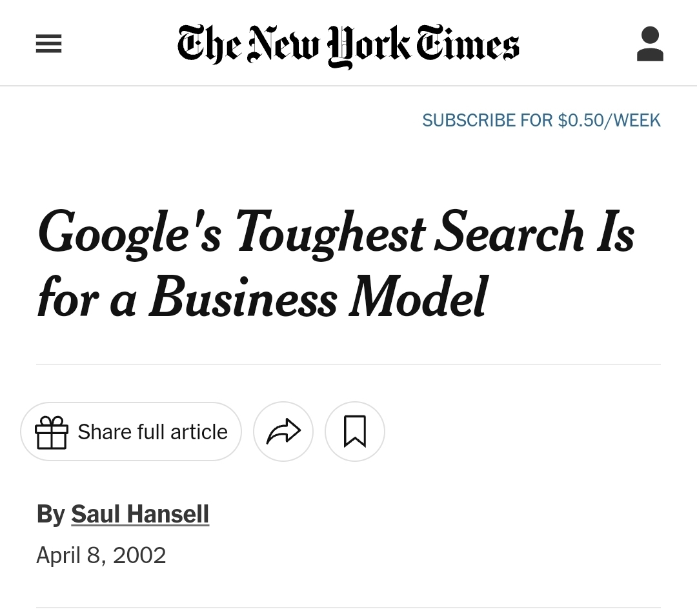Image resolution: width=697 pixels, height=616 pixels.
Task: Toggle the saved bookmark for this article
Action: 355,432
